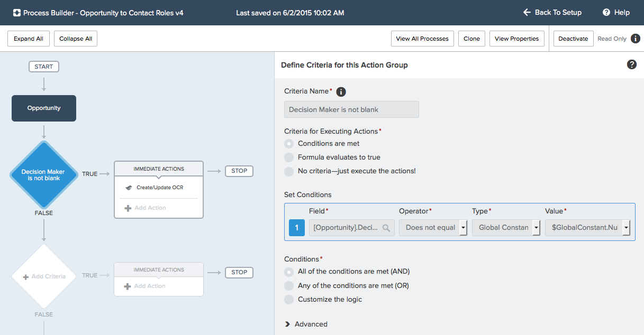Select 'Formula evaluates to true' radio option
This screenshot has width=644, height=335.
[289, 157]
